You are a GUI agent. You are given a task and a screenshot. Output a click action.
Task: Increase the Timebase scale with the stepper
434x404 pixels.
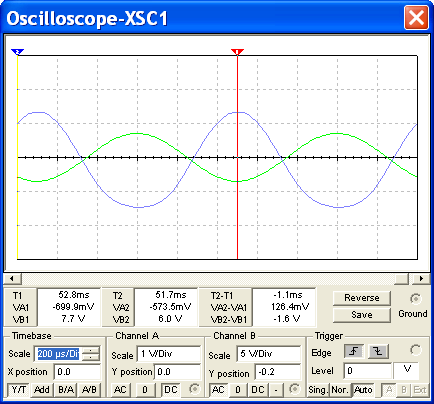click(91, 351)
